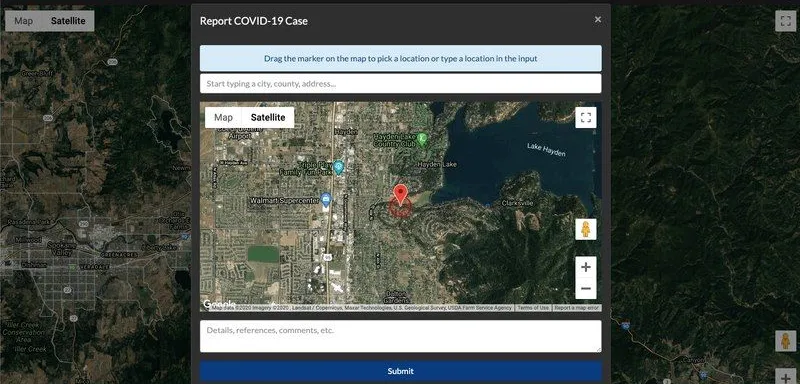Zoom in on the dialog map
The width and height of the screenshot is (800, 384).
[x=586, y=267]
